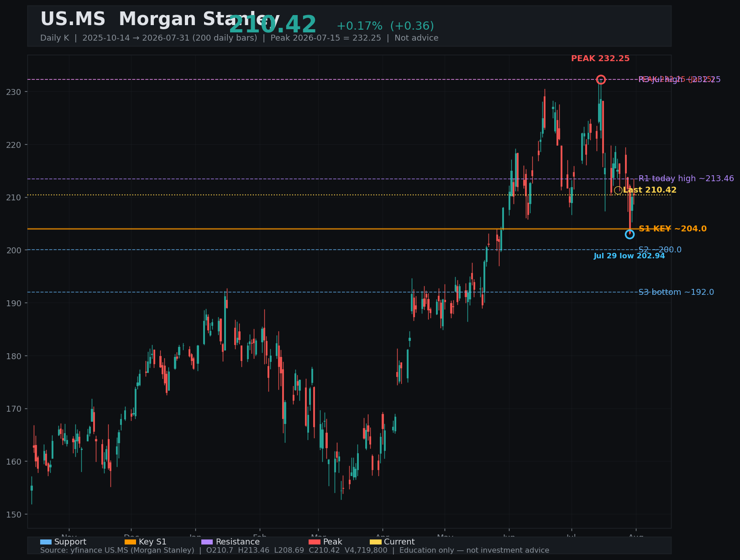Click the "S2 ~200.0" support label
The height and width of the screenshot is (560, 740).
click(660, 250)
